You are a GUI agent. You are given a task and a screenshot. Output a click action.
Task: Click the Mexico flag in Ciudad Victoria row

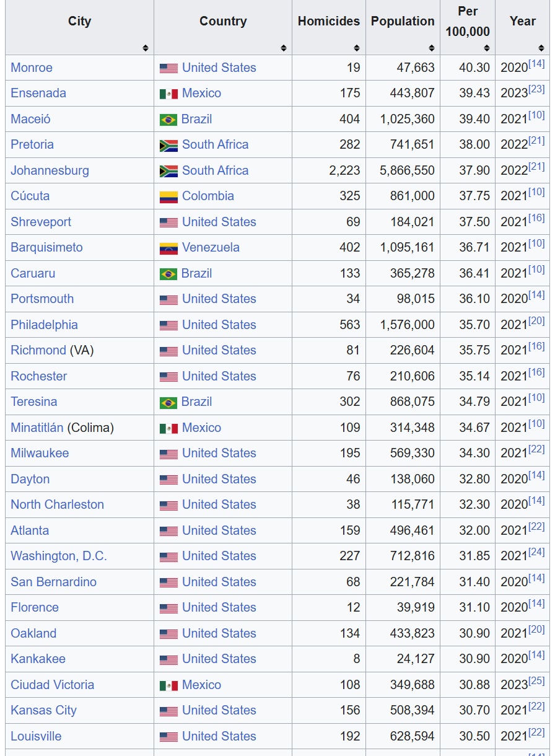pos(168,685)
